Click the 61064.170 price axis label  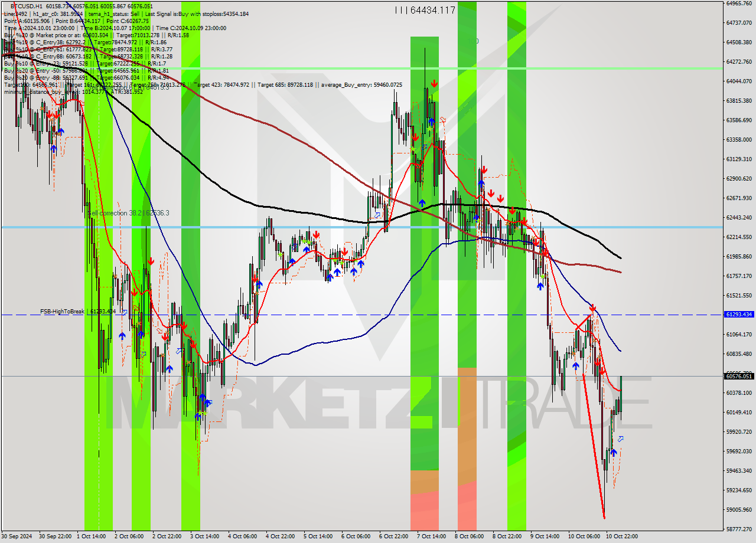[x=738, y=335]
